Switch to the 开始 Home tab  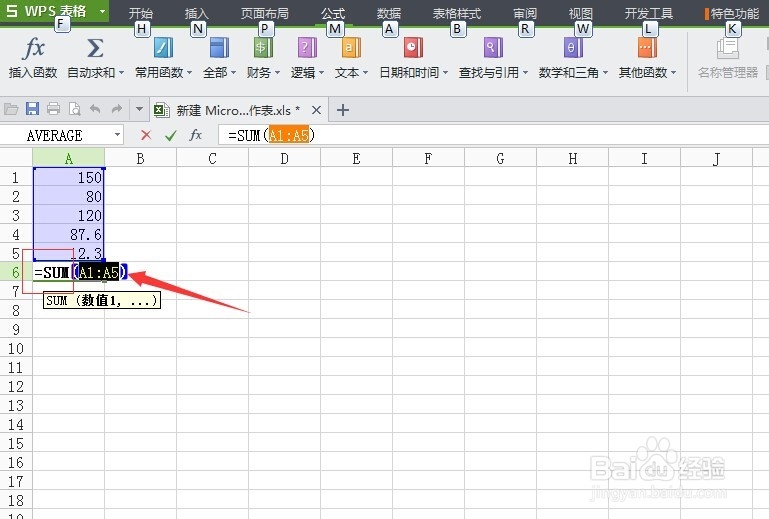[141, 13]
